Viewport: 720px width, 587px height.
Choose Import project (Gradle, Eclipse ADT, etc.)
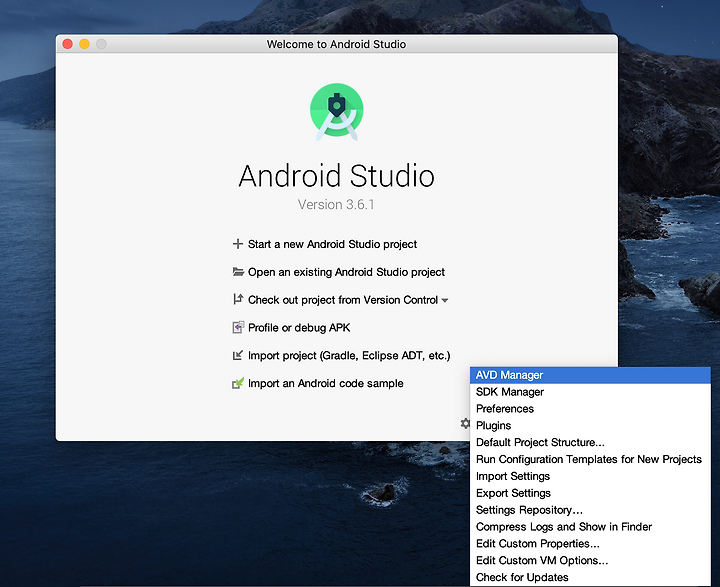tap(349, 356)
